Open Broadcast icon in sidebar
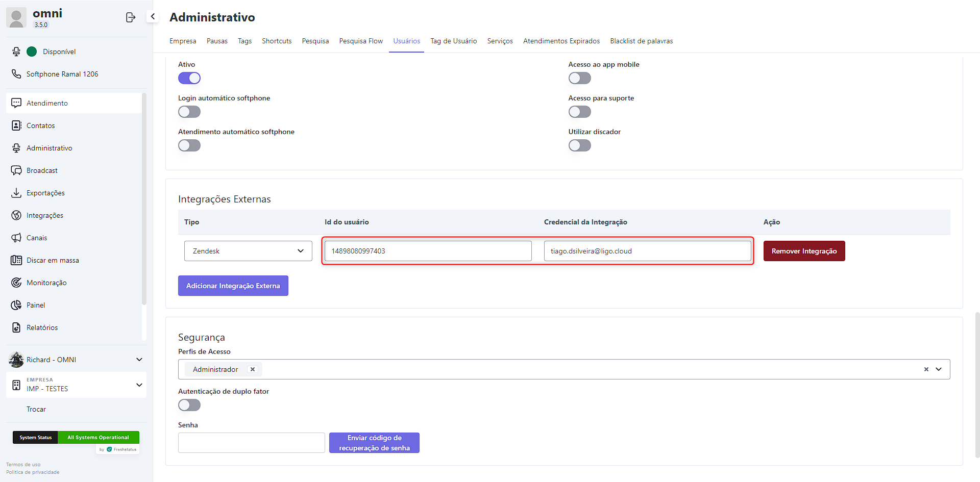Image resolution: width=980 pixels, height=482 pixels. click(16, 170)
